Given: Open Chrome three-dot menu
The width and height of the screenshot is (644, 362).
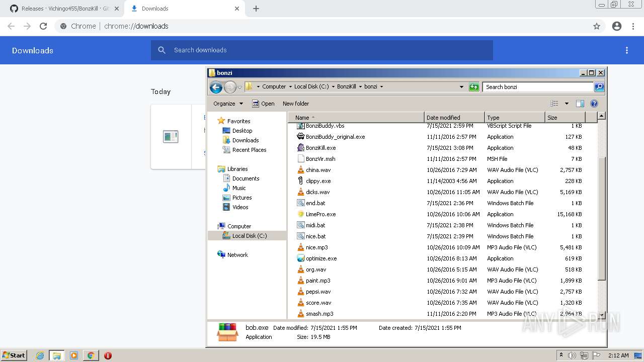Looking at the screenshot, I should pyautogui.click(x=633, y=26).
